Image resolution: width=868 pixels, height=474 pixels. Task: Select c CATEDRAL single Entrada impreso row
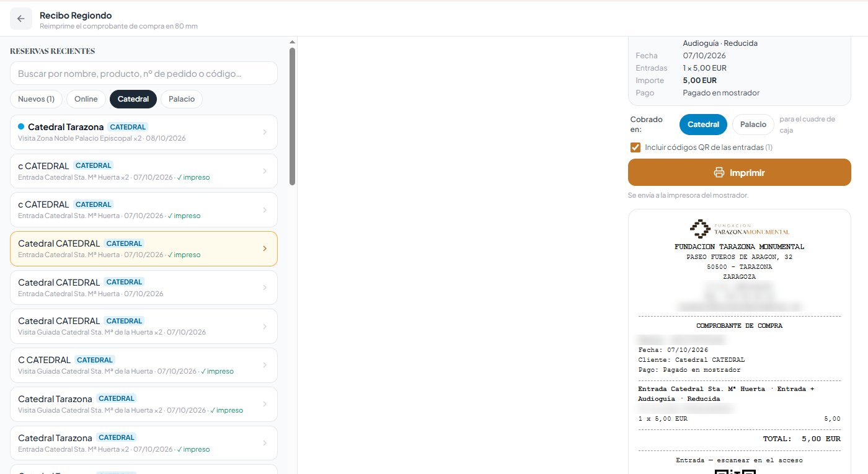144,209
